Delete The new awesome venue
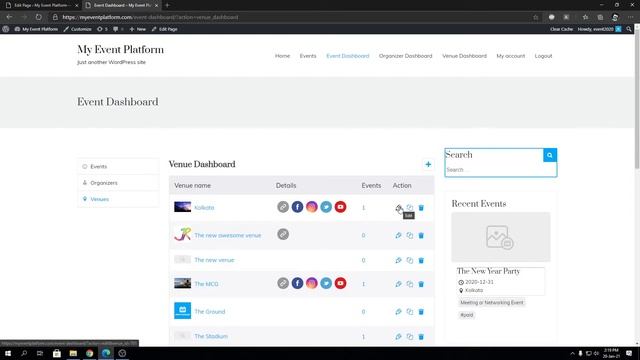This screenshot has width=640, height=360. [421, 236]
